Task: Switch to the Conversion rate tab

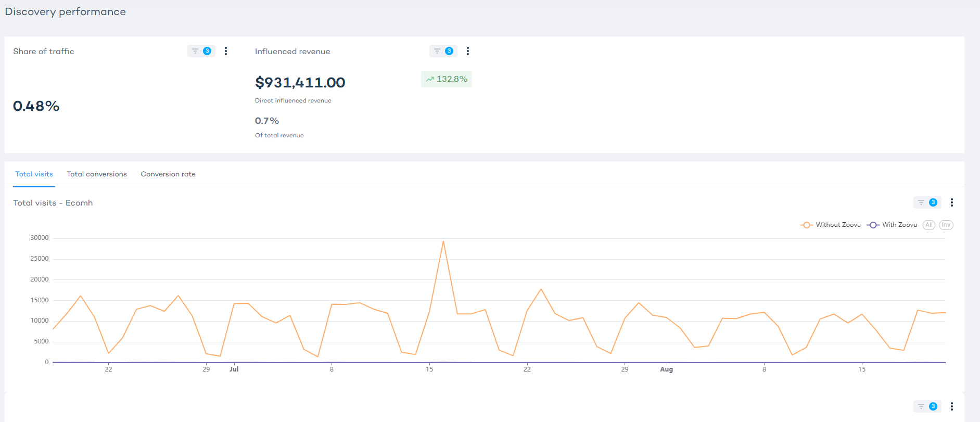Action: pos(168,174)
